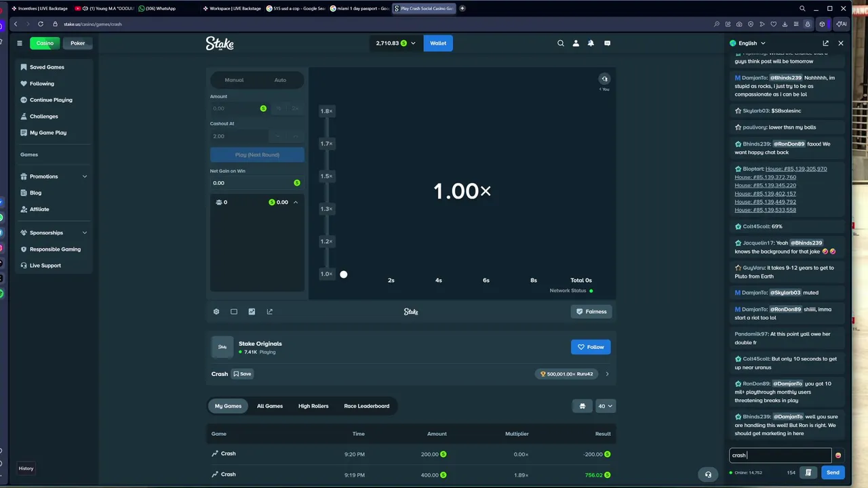Screen dimensions: 868x488
Task: Open the live support headset button
Action: click(x=708, y=474)
